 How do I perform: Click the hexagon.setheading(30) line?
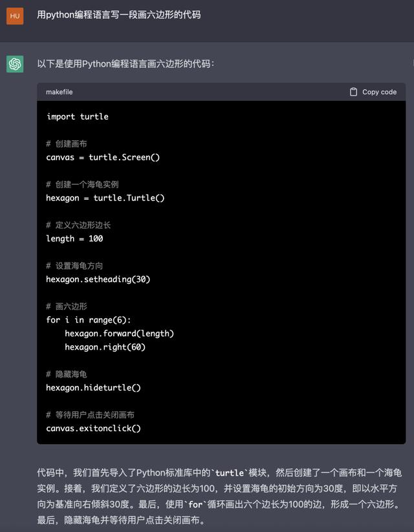tap(98, 279)
